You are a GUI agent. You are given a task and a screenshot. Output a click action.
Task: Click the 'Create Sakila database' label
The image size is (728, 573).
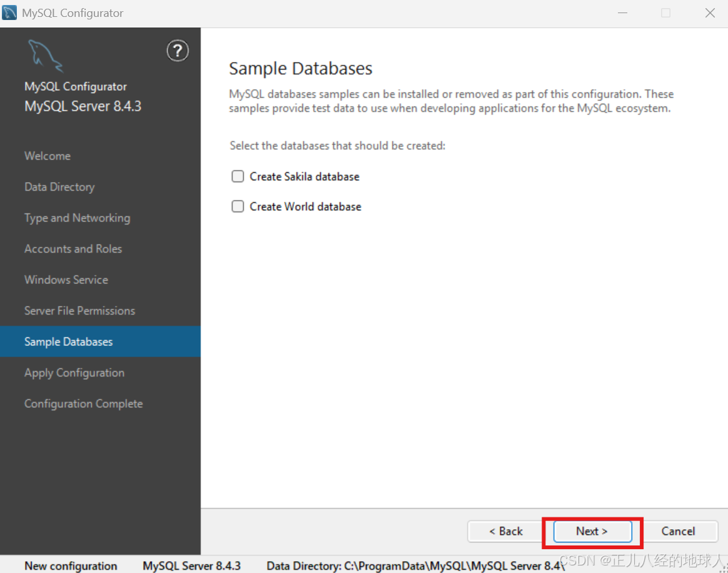click(x=305, y=176)
